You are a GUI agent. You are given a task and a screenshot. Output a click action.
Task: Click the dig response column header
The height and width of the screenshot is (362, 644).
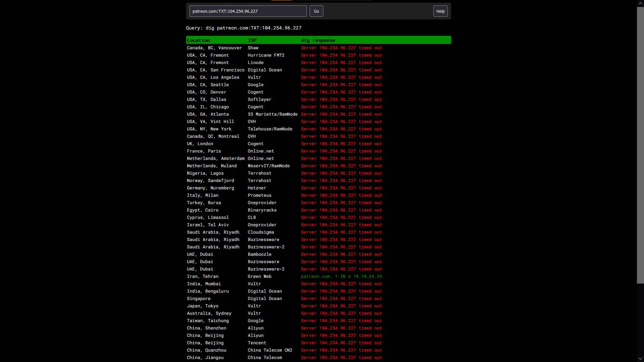[x=318, y=40]
